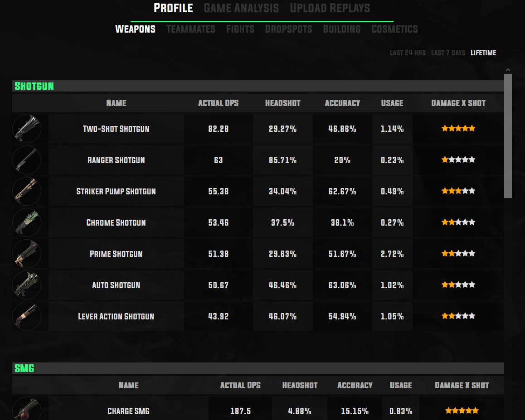
Task: Click Charge SMG name cell
Action: 129,408
